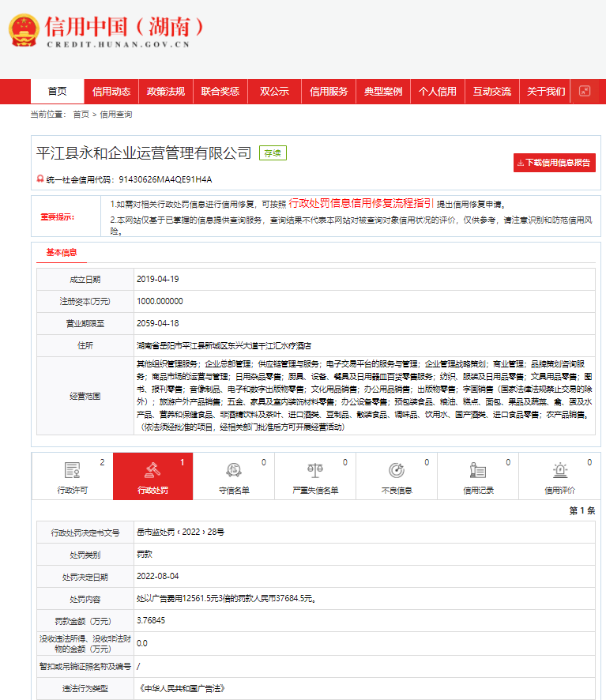606x700 pixels.
Task: Click the 不良信息 icon
Action: 397,471
